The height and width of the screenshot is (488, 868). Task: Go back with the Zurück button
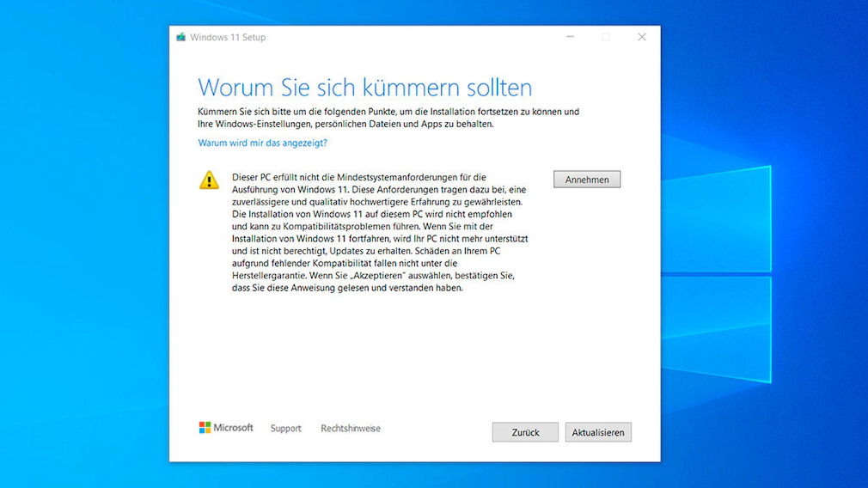[525, 432]
